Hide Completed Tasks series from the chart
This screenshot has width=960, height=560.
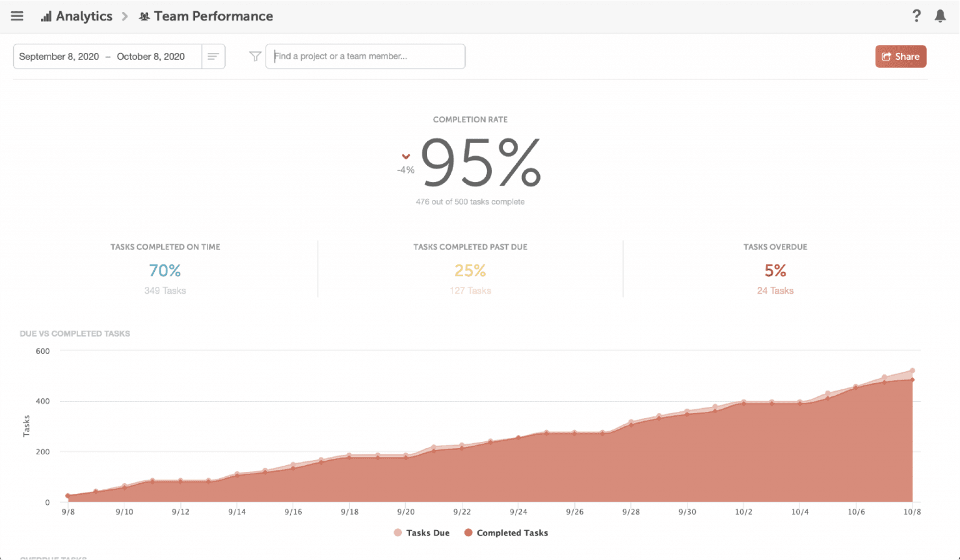(x=505, y=532)
